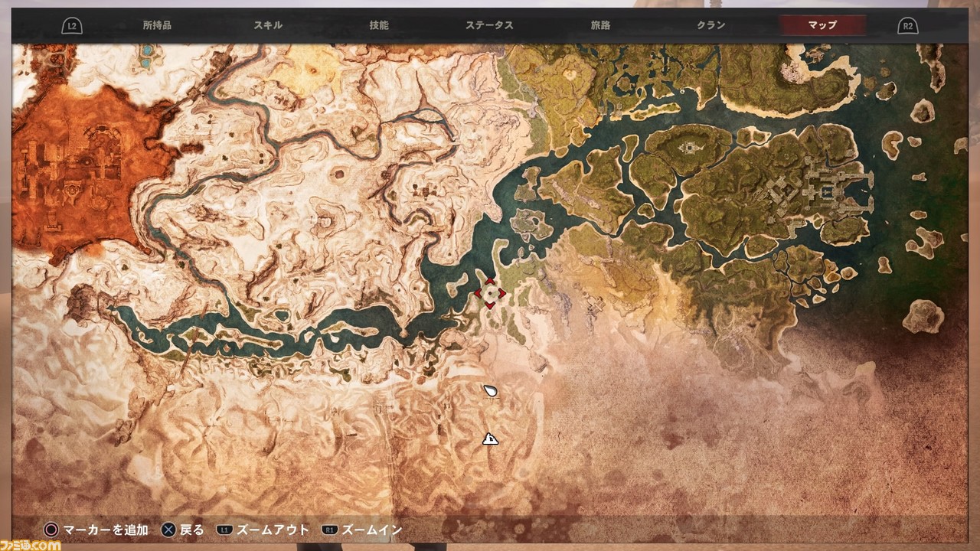Select the white player position marker
The height and width of the screenshot is (551, 980).
pos(491,391)
